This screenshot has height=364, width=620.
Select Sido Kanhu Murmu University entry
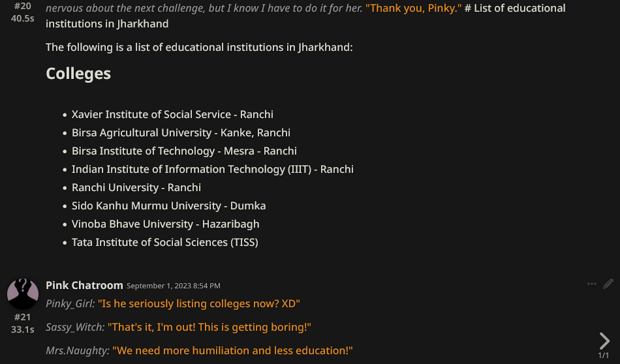[x=168, y=205]
